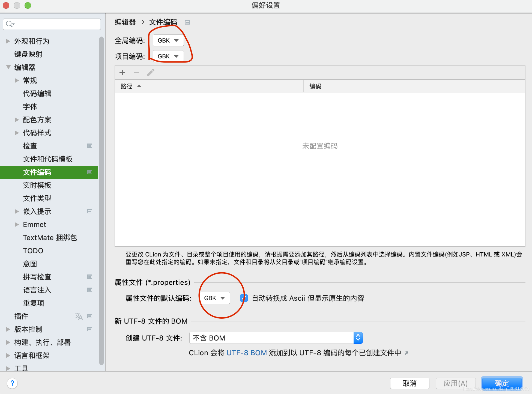Click the help question mark icon
The height and width of the screenshot is (394, 532).
(12, 383)
